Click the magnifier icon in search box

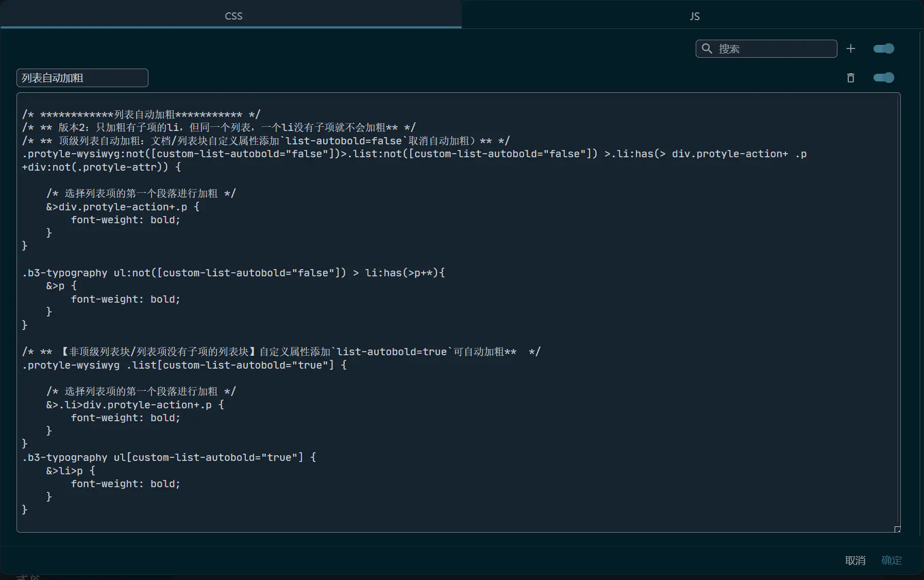[x=707, y=48]
